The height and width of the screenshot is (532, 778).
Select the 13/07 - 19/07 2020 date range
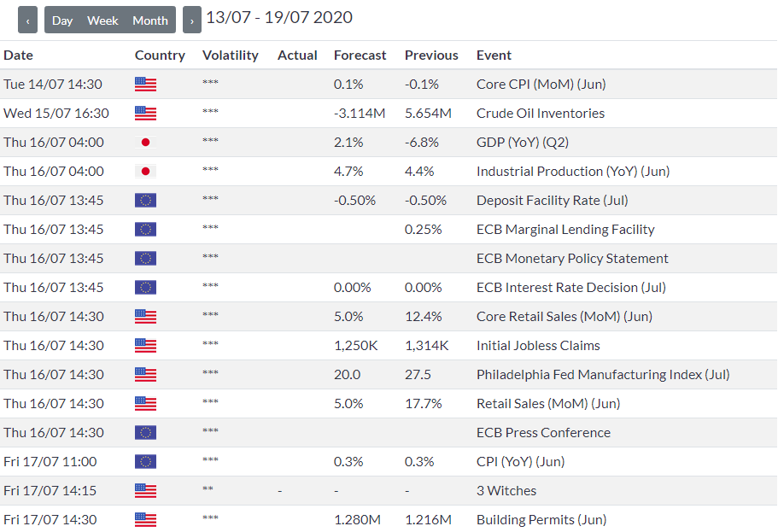[279, 18]
